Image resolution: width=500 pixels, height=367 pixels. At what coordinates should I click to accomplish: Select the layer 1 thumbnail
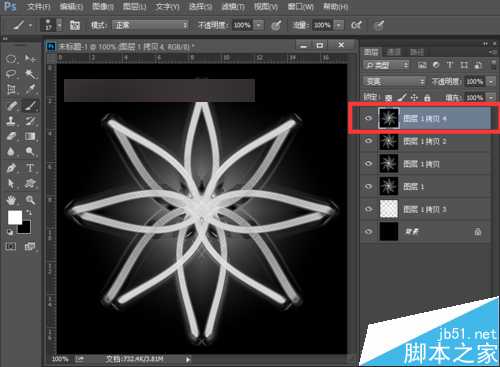pyautogui.click(x=389, y=186)
